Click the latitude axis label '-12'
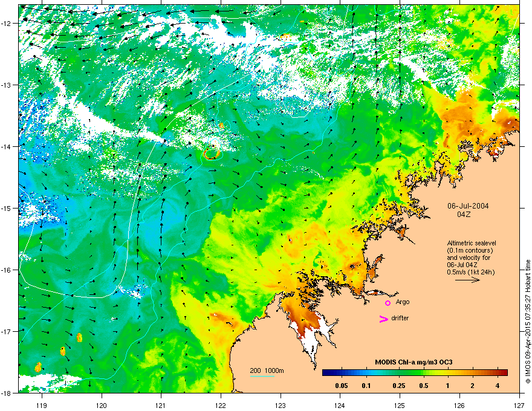Viewport: 532px width, 411px height. pos(7,23)
